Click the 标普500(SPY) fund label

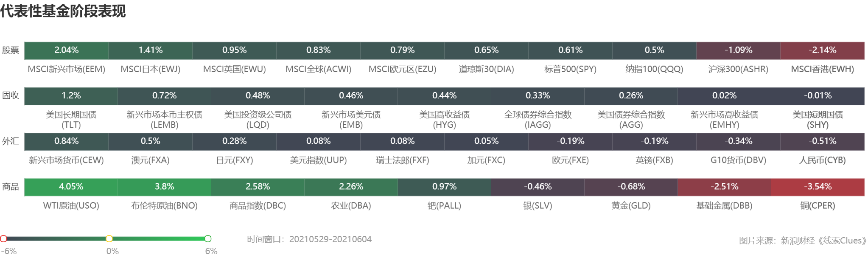click(x=570, y=69)
